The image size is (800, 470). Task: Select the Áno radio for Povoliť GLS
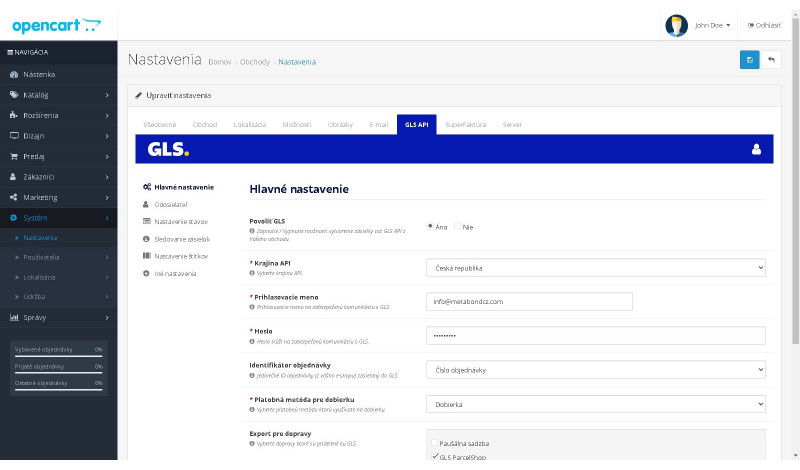click(430, 226)
